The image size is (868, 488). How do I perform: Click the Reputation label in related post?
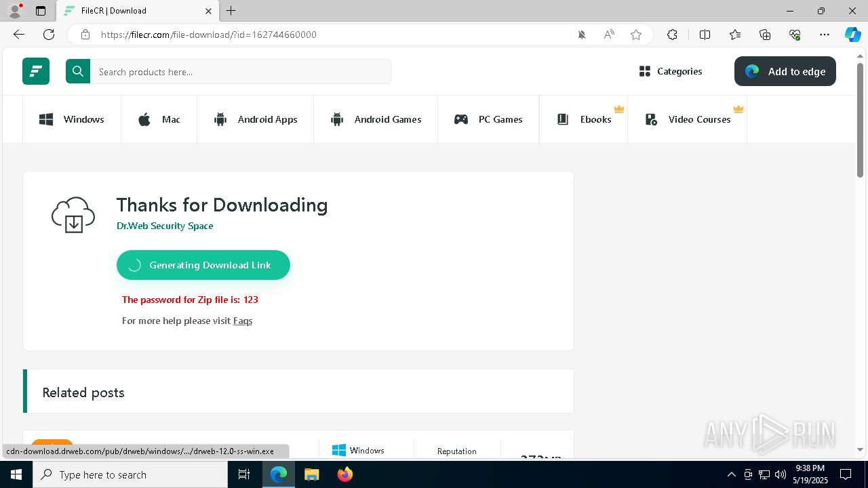pos(457,451)
